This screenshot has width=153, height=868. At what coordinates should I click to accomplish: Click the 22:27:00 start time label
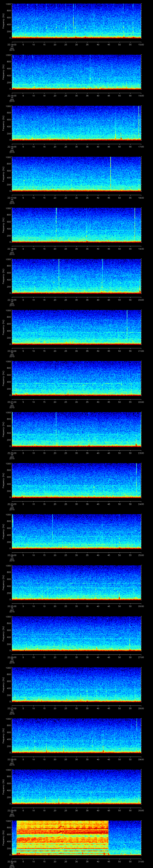[12, 708]
